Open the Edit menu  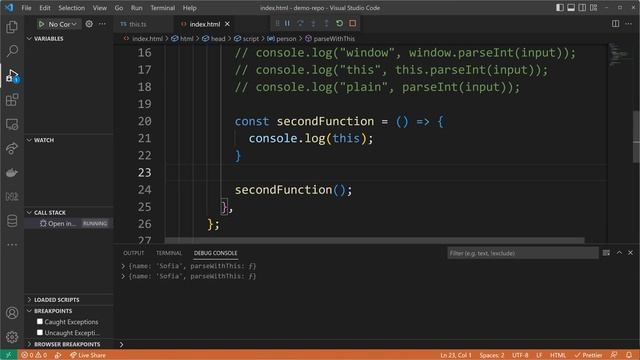tap(44, 8)
